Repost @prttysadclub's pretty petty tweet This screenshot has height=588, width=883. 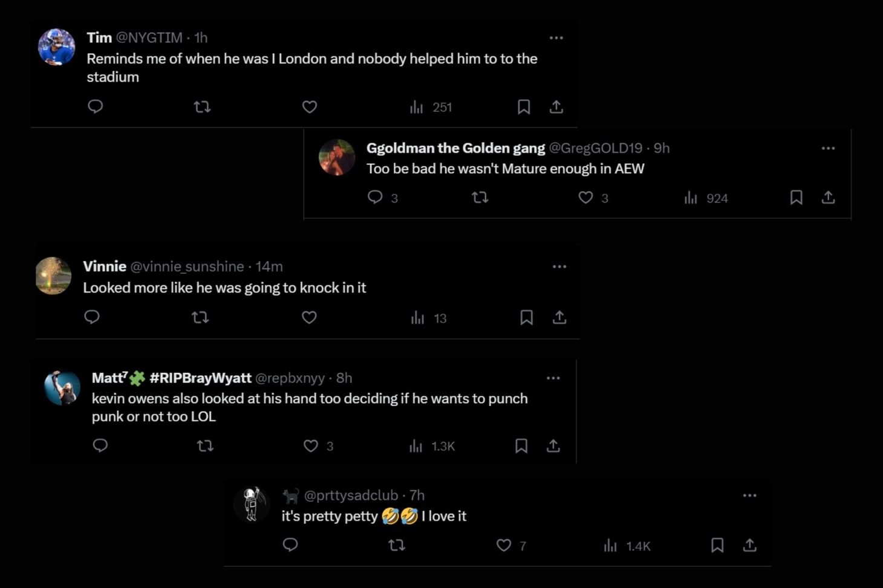tap(397, 546)
